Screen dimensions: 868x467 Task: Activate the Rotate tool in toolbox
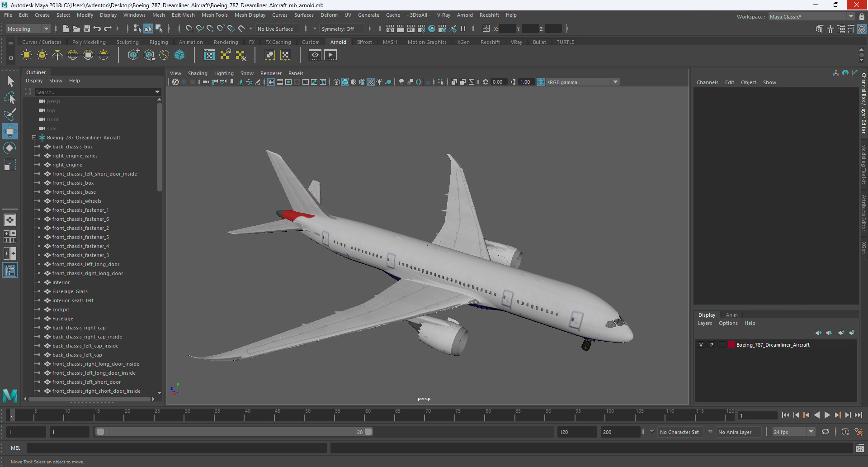point(10,148)
